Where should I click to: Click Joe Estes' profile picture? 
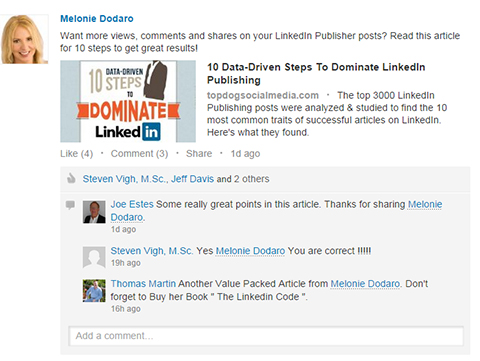click(x=94, y=212)
